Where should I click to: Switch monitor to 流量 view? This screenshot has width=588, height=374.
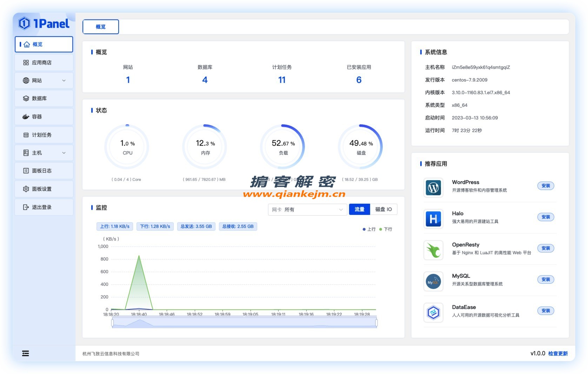359,209
